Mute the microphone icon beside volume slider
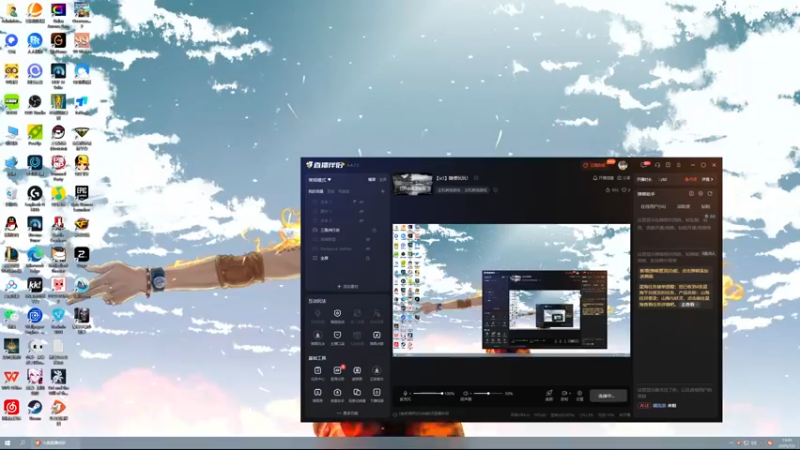This screenshot has height=450, width=800. (x=405, y=393)
